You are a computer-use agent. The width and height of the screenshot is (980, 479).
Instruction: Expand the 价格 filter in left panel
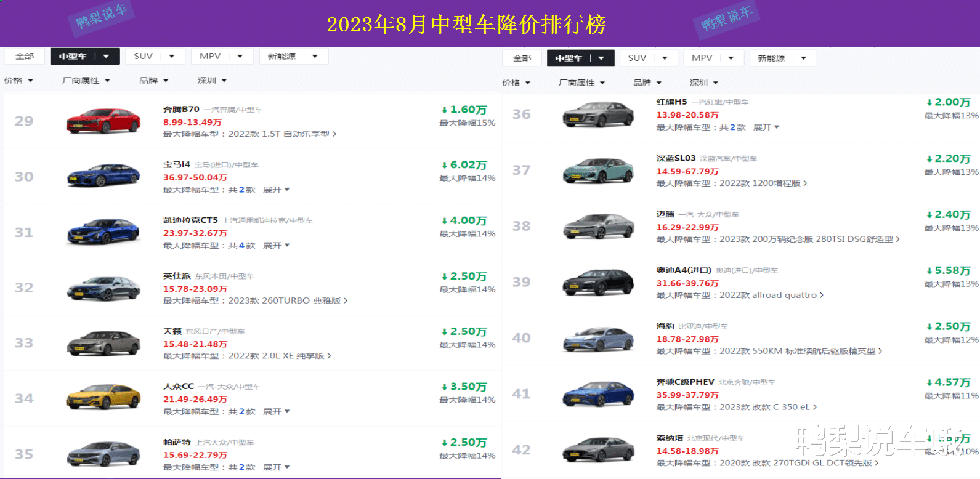(x=18, y=81)
